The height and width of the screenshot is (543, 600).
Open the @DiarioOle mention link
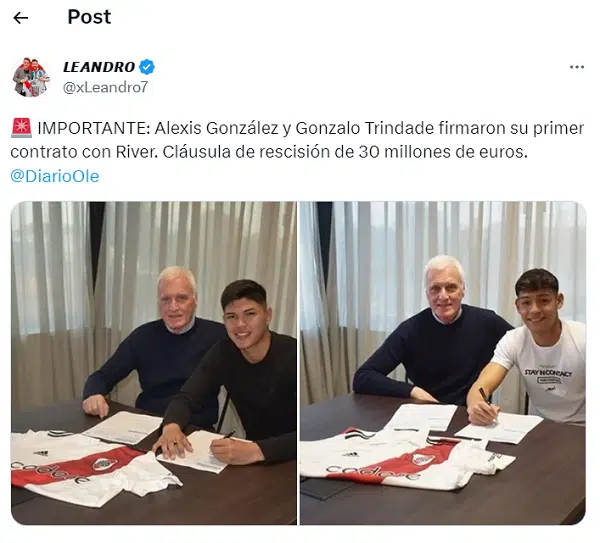(55, 176)
